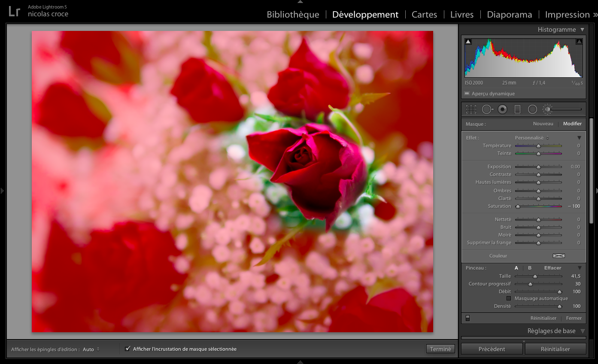The width and height of the screenshot is (598, 364).
Task: Toggle shadow clipping indicator in histogram
Action: point(468,42)
